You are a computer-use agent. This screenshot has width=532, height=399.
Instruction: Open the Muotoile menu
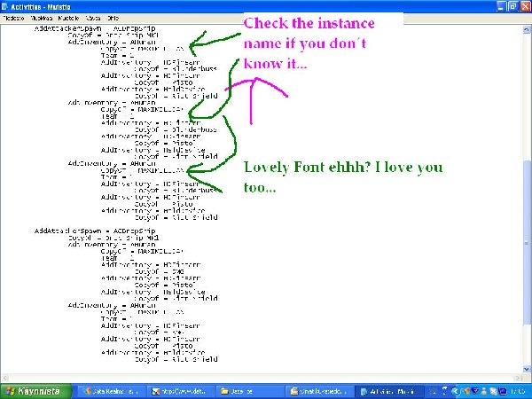[68, 18]
